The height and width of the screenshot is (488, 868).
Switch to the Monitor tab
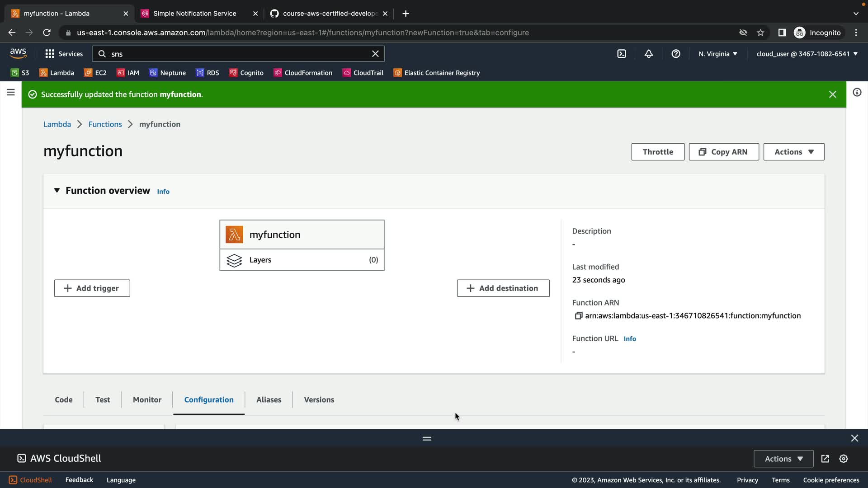point(147,399)
